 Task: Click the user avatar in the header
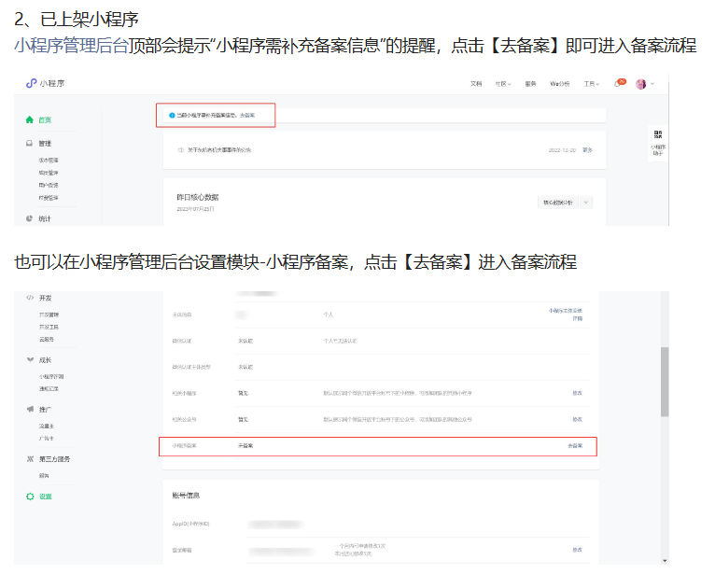pos(640,84)
